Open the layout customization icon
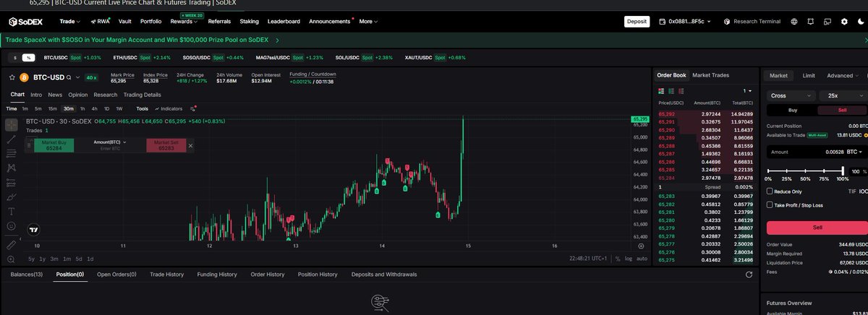The height and width of the screenshot is (315, 868). click(827, 22)
